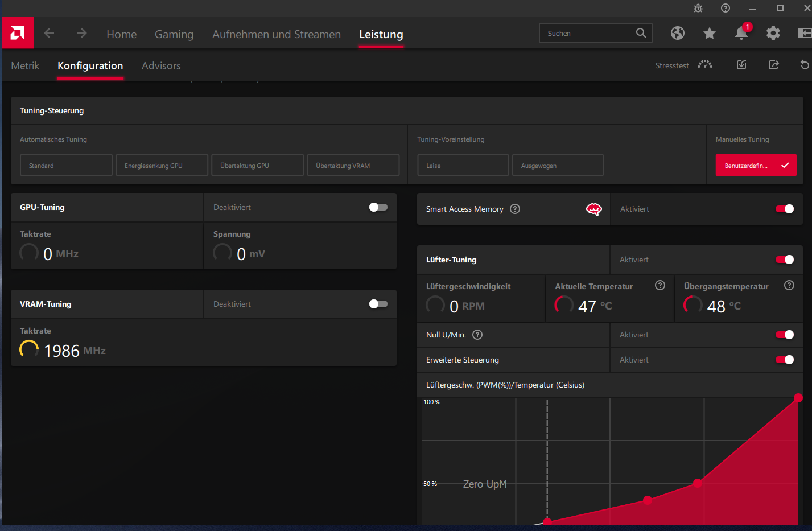
Task: Toggle the sidebar panel icon
Action: (x=805, y=33)
